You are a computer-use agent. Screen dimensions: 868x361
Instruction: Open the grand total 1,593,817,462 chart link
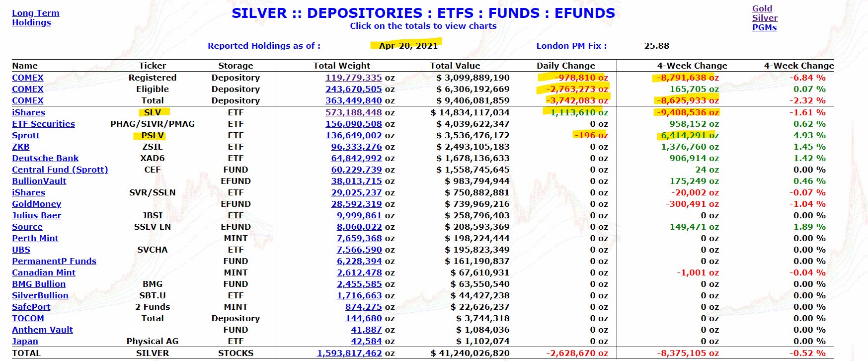[350, 353]
